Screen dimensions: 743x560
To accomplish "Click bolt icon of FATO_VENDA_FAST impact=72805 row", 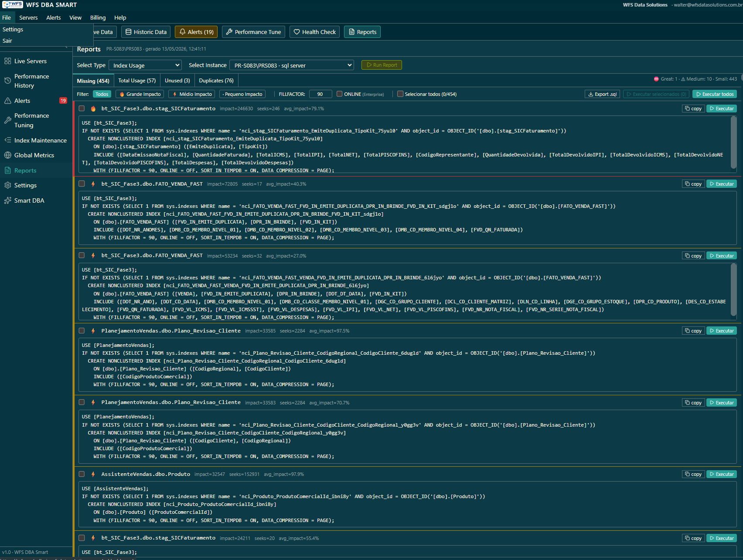I will click(x=93, y=184).
